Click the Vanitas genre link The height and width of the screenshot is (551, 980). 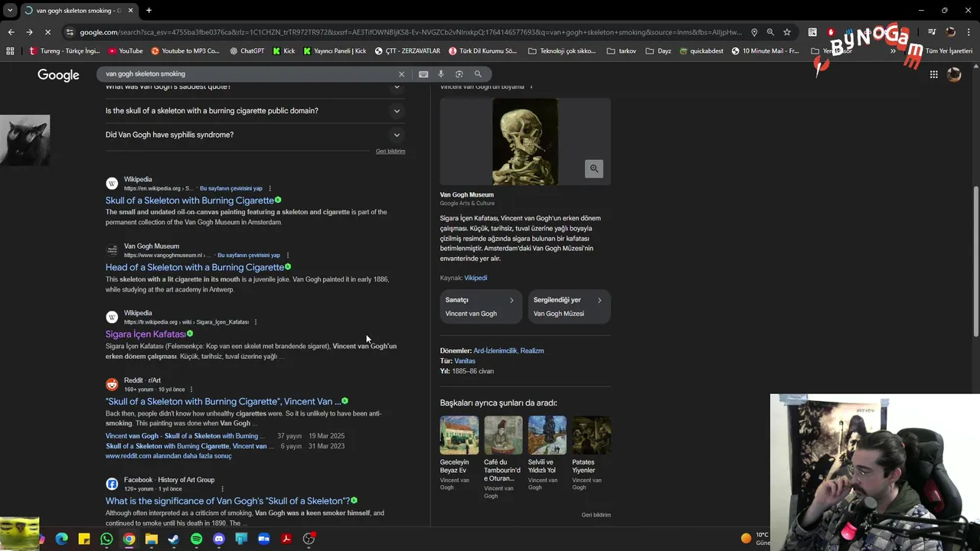point(465,361)
